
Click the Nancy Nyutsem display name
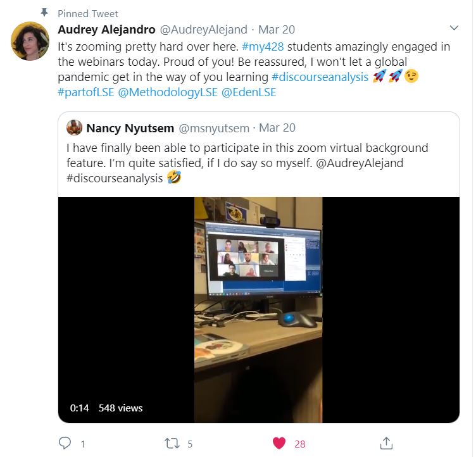(130, 128)
